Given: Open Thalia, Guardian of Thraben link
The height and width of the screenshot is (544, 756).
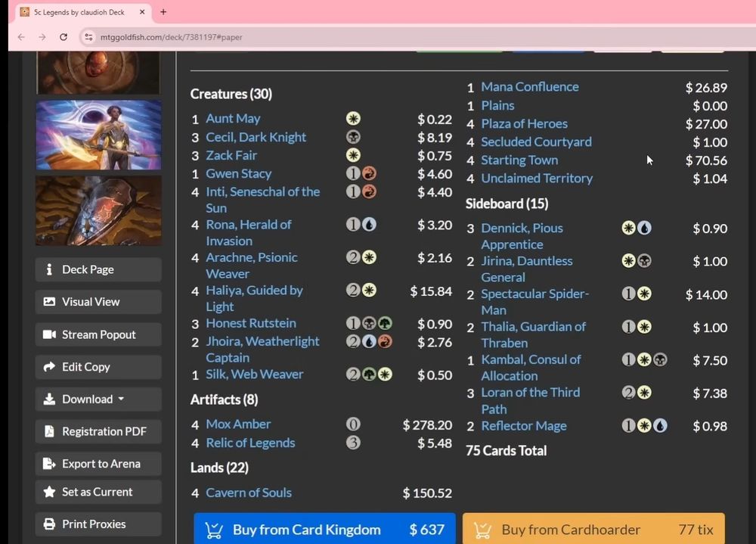Looking at the screenshot, I should pyautogui.click(x=533, y=334).
